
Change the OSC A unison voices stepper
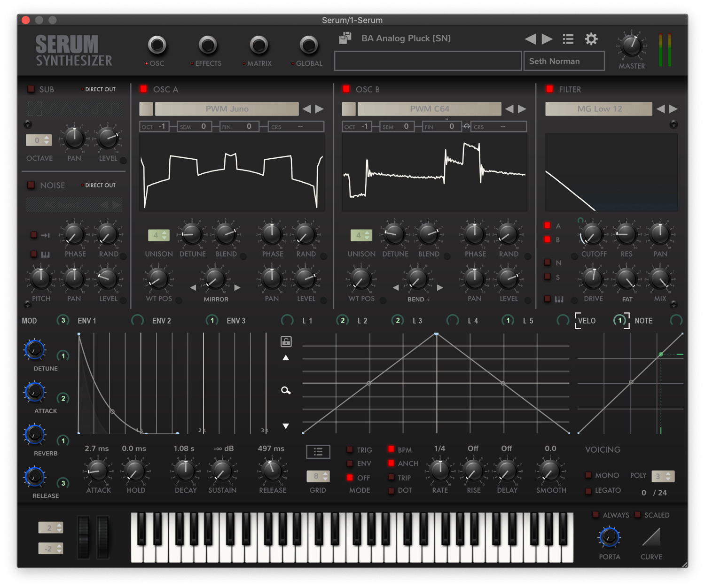point(159,235)
